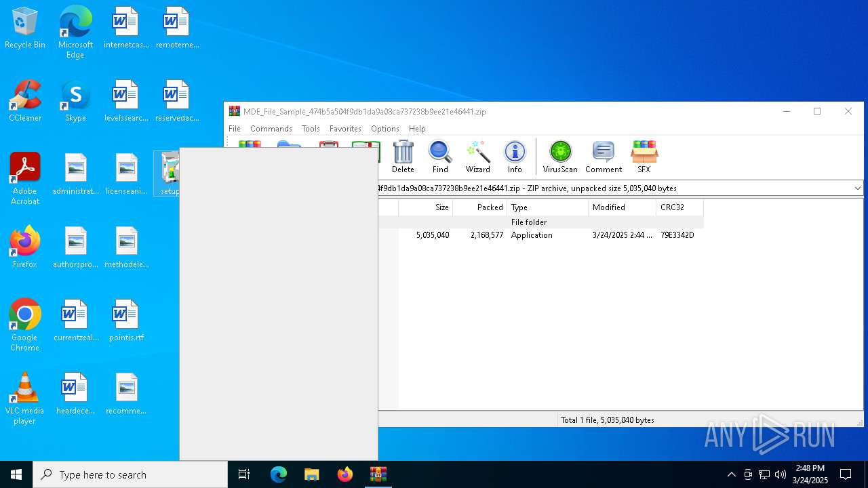
Task: Select the remoteme... Word document
Action: point(177,28)
